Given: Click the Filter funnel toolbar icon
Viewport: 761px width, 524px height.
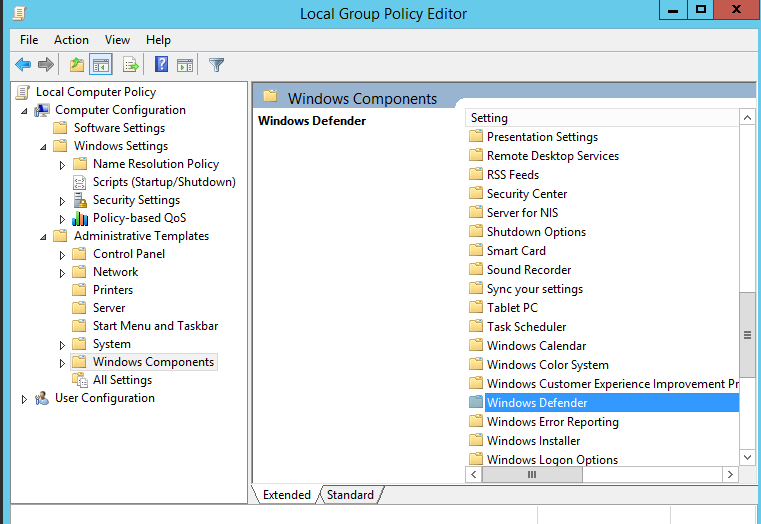Looking at the screenshot, I should click(x=216, y=65).
